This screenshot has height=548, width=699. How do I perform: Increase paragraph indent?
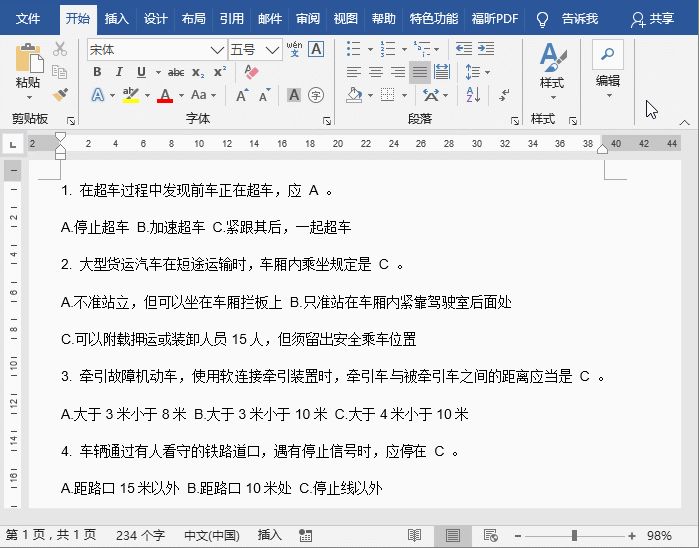486,49
